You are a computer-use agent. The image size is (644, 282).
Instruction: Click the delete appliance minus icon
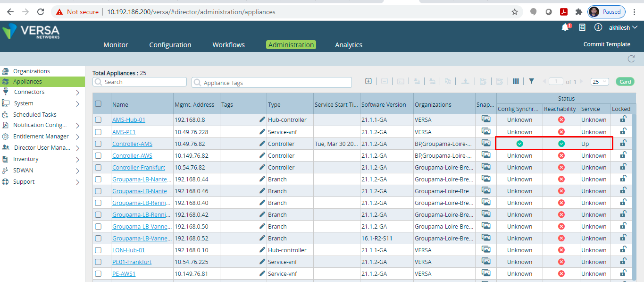click(x=384, y=81)
